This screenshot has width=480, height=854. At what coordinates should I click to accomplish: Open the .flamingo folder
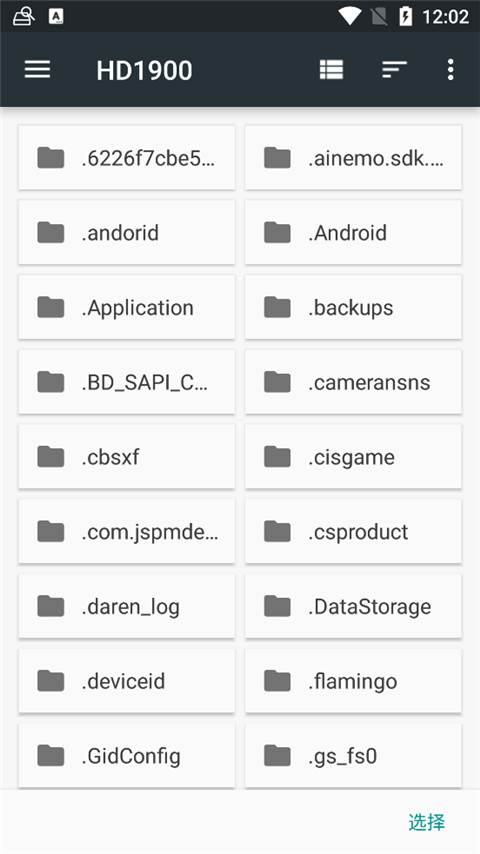click(354, 680)
